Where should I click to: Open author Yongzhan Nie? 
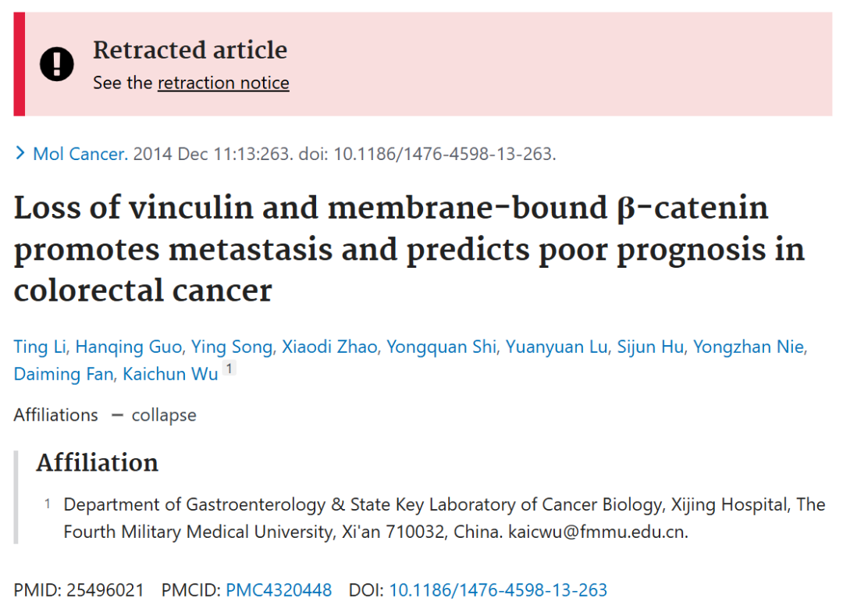pos(749,347)
